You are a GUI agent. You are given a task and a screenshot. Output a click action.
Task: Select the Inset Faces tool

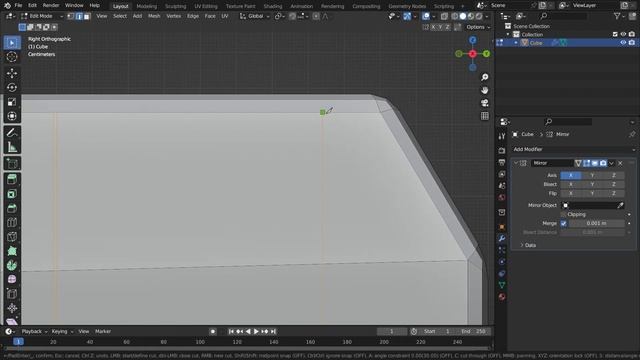[x=12, y=193]
